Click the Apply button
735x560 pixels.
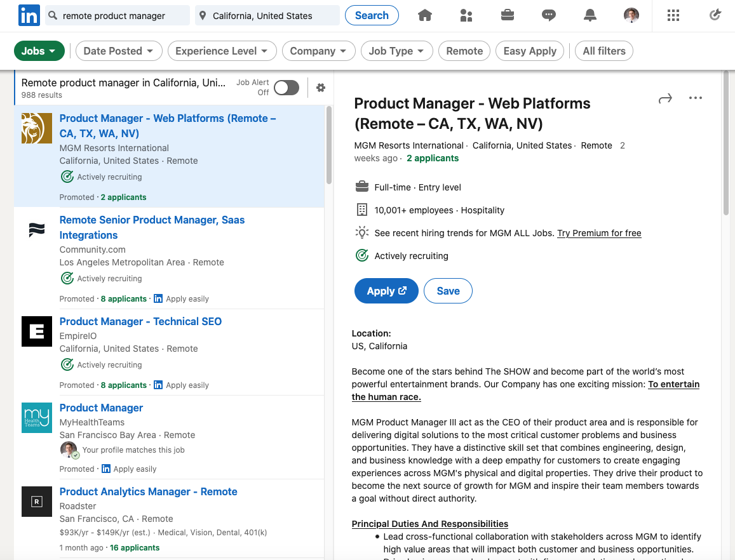click(x=386, y=291)
